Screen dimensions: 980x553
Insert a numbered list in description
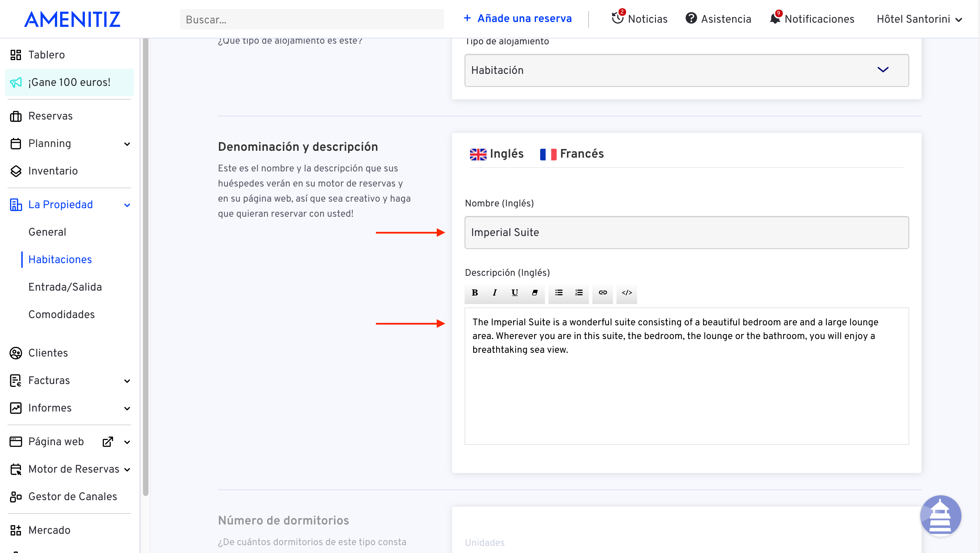[x=579, y=293]
